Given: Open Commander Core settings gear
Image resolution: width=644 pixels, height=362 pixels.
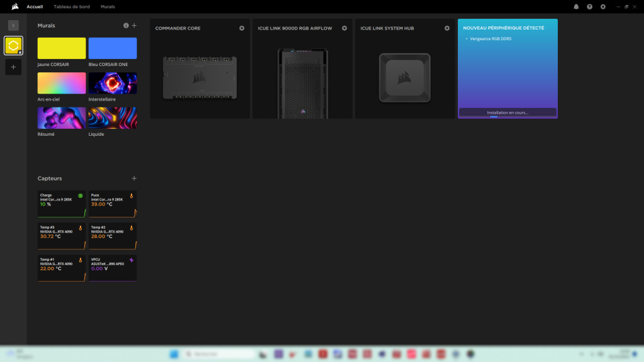Looking at the screenshot, I should point(242,28).
